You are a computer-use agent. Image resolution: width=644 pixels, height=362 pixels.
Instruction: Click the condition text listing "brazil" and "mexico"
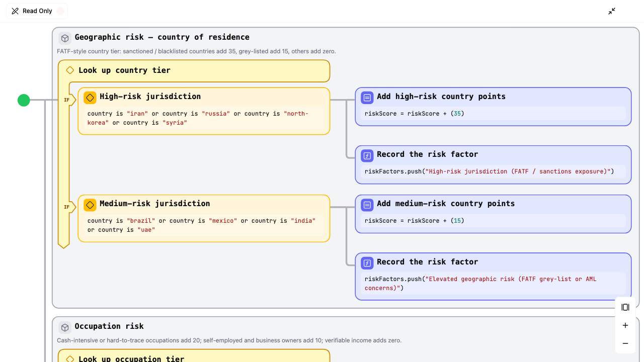203,225
